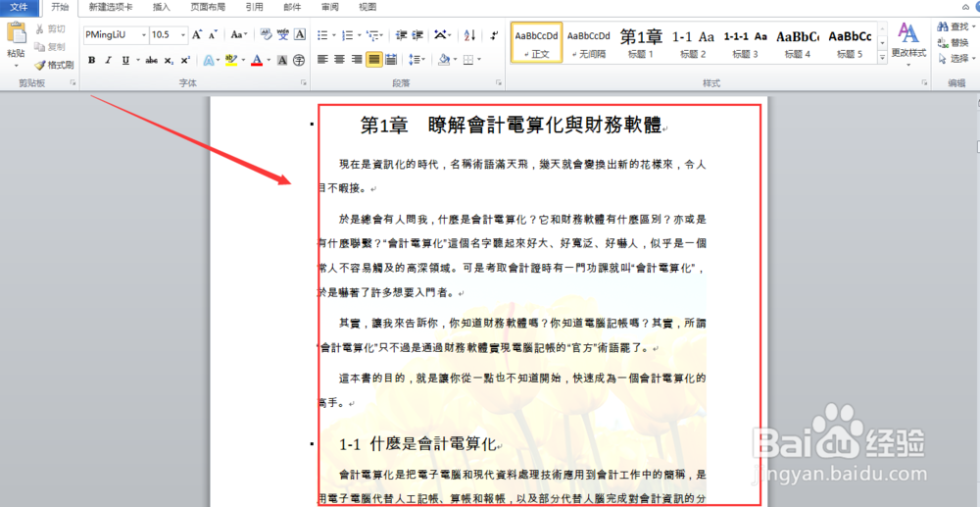This screenshot has width=980, height=507.
Task: Open the 10.5 font size dropdown
Action: click(183, 34)
